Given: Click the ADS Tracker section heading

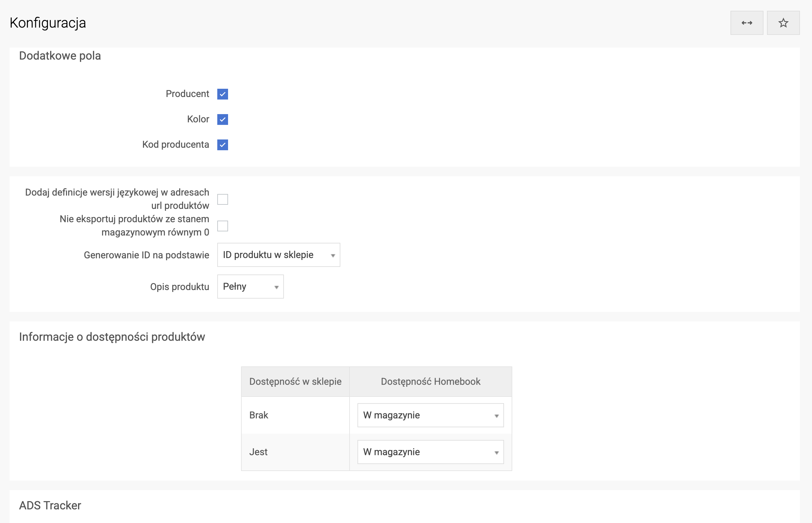Looking at the screenshot, I should click(50, 505).
